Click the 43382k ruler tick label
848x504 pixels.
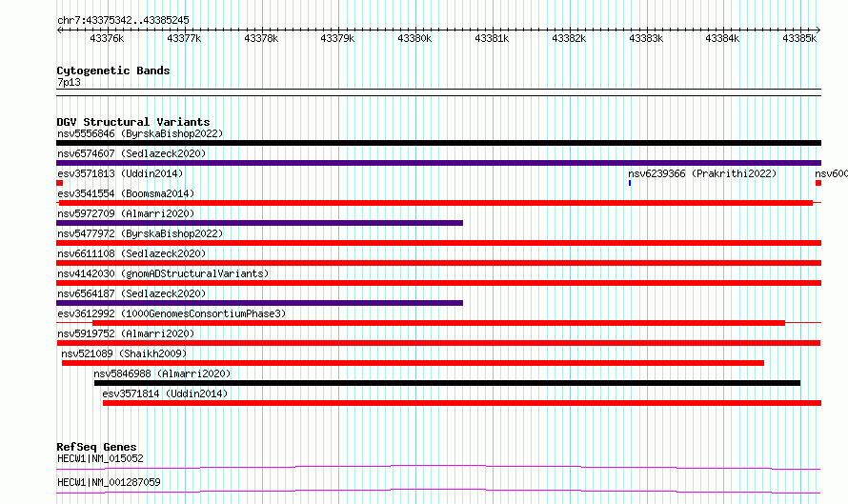[x=569, y=39]
